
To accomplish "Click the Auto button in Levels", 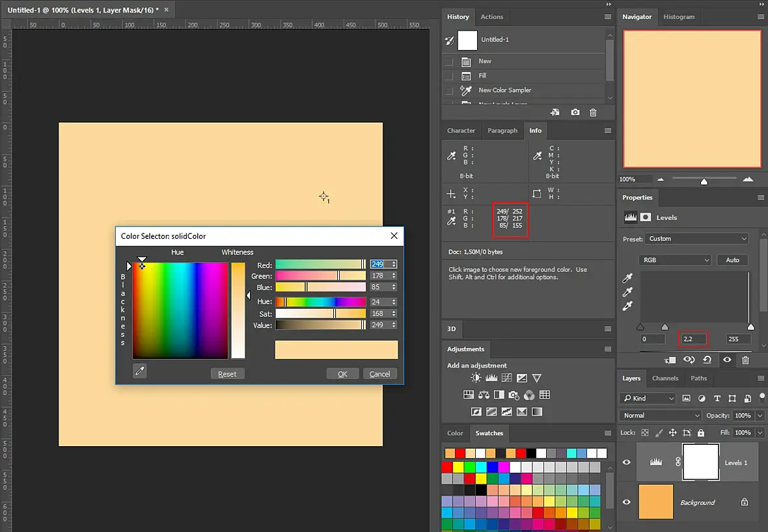I will (732, 260).
